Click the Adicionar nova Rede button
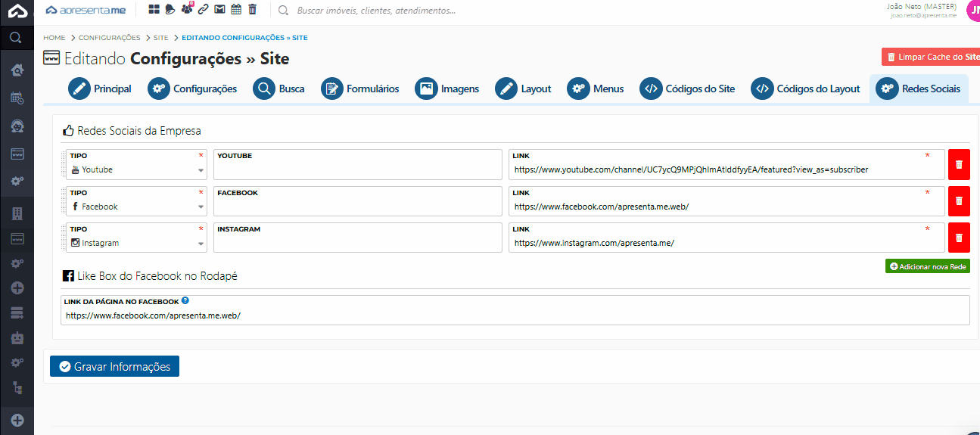The width and height of the screenshot is (980, 435). point(927,266)
